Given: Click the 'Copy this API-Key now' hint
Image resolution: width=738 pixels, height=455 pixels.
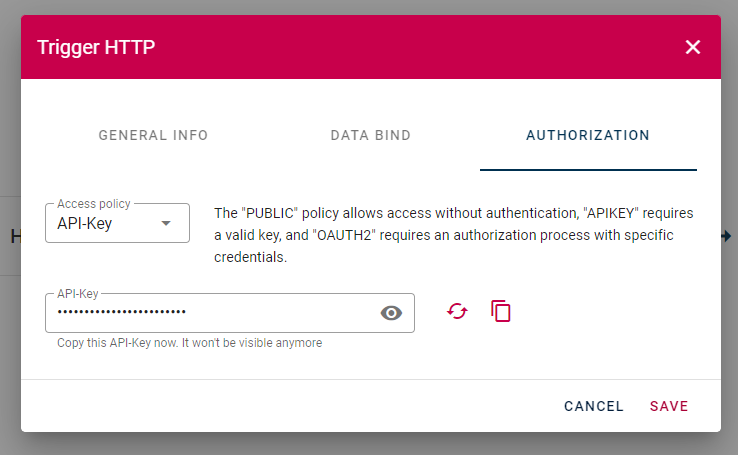Looking at the screenshot, I should [x=189, y=343].
